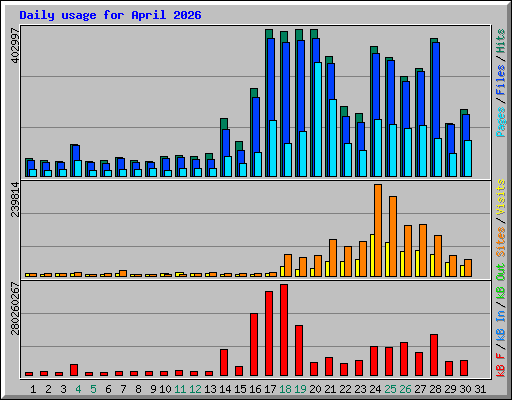Image resolution: width=512 pixels, height=400 pixels.
Task: Click the "Pages" legend label
Action: tap(501, 122)
